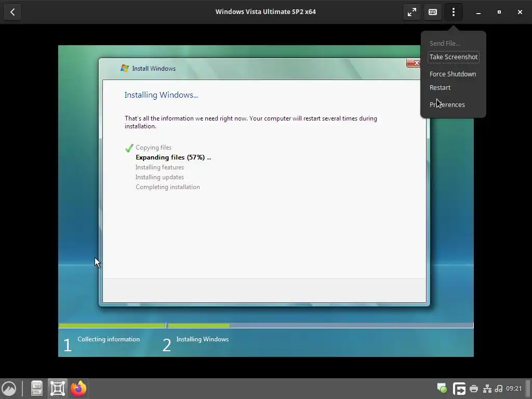
Task: Click the 'Completing installation' step text
Action: click(168, 187)
